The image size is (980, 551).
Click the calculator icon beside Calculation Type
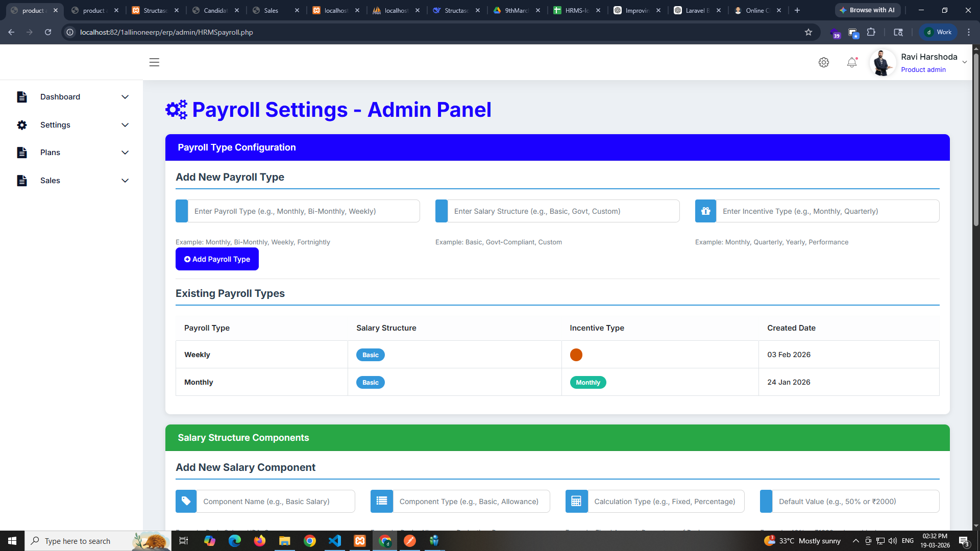click(576, 502)
